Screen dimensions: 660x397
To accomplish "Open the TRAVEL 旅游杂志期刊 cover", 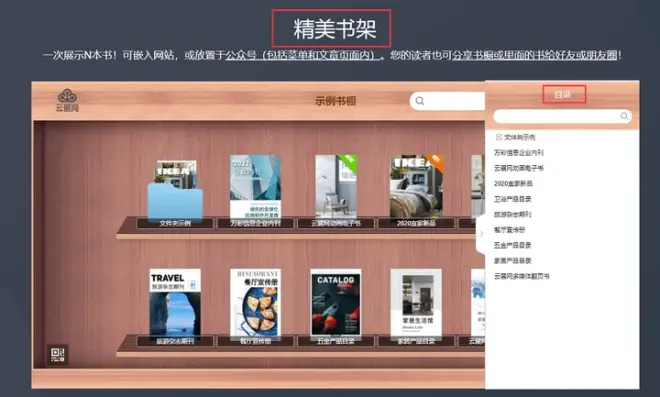I will 175,303.
